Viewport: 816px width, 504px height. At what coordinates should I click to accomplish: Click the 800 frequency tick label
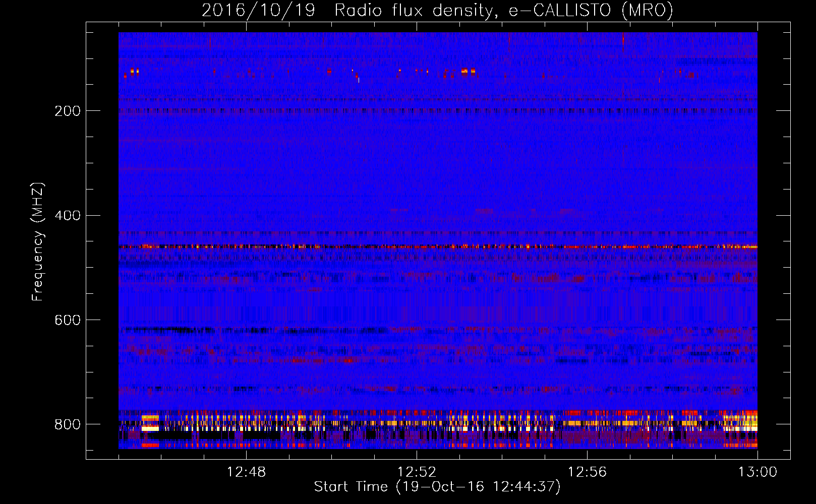(68, 425)
